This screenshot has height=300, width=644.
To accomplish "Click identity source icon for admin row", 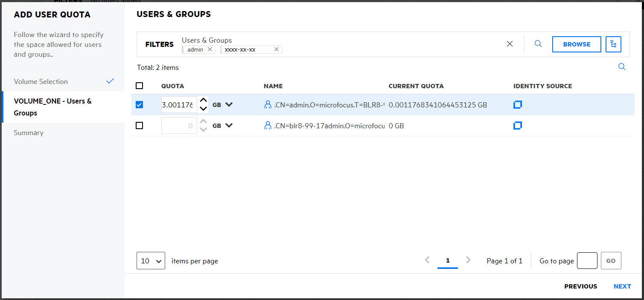I will point(517,105).
